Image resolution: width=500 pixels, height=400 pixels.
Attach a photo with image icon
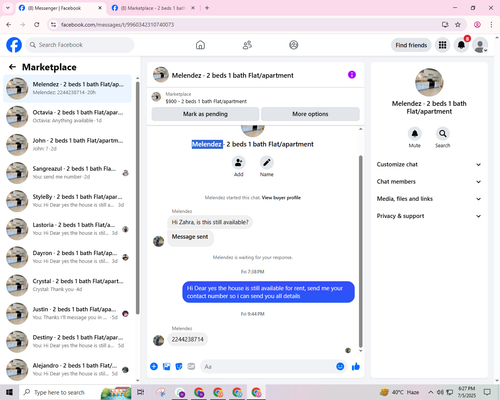point(166,367)
